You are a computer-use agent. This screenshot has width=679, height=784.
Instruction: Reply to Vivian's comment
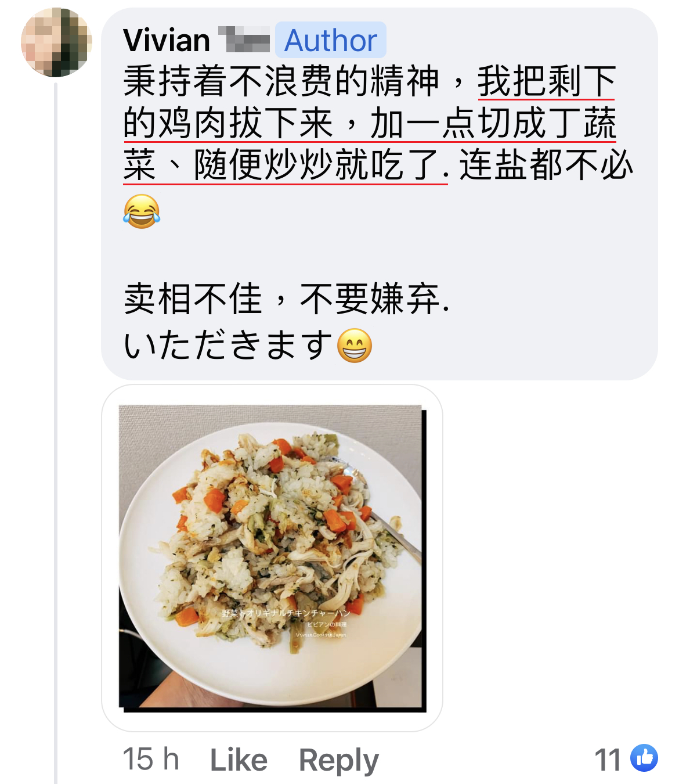(x=339, y=760)
